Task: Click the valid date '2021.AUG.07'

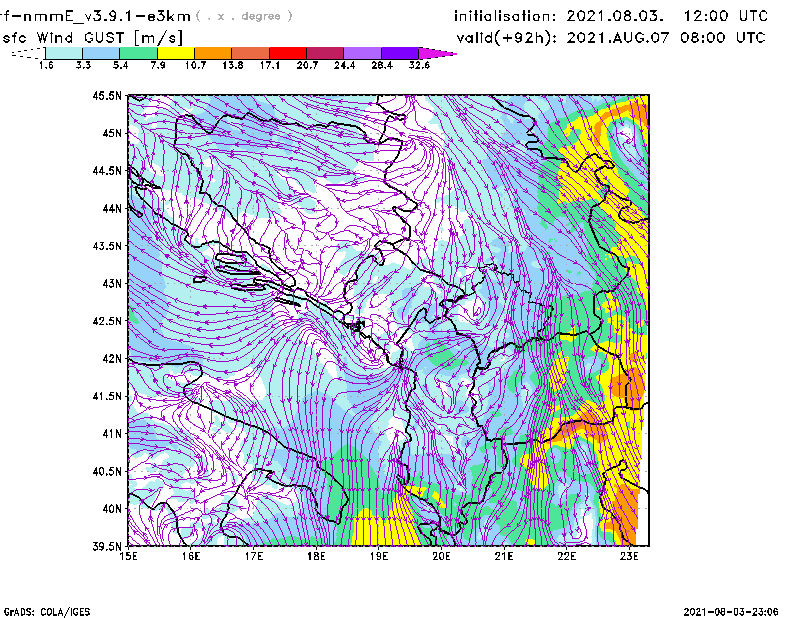Action: [617, 38]
